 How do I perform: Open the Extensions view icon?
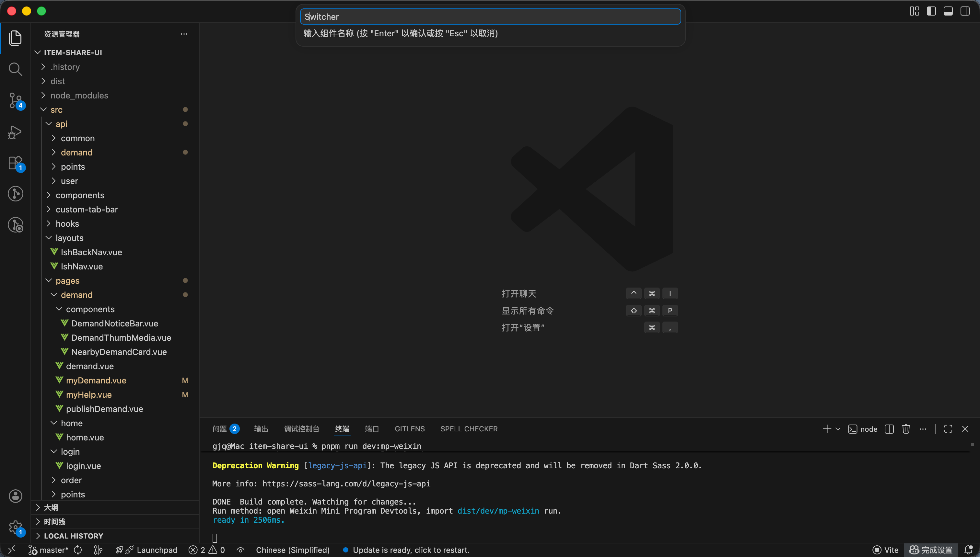[x=15, y=163]
